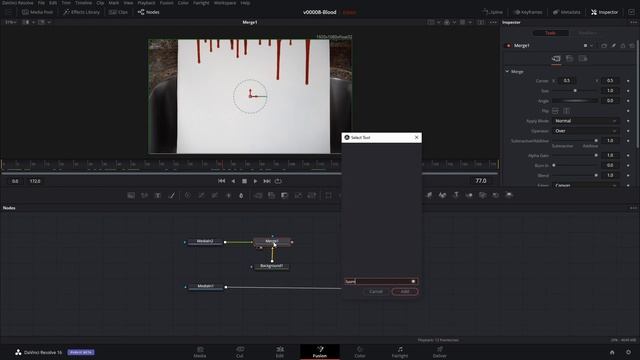Go to first frame in transport controls
The height and width of the screenshot is (360, 640).
pyautogui.click(x=222, y=181)
